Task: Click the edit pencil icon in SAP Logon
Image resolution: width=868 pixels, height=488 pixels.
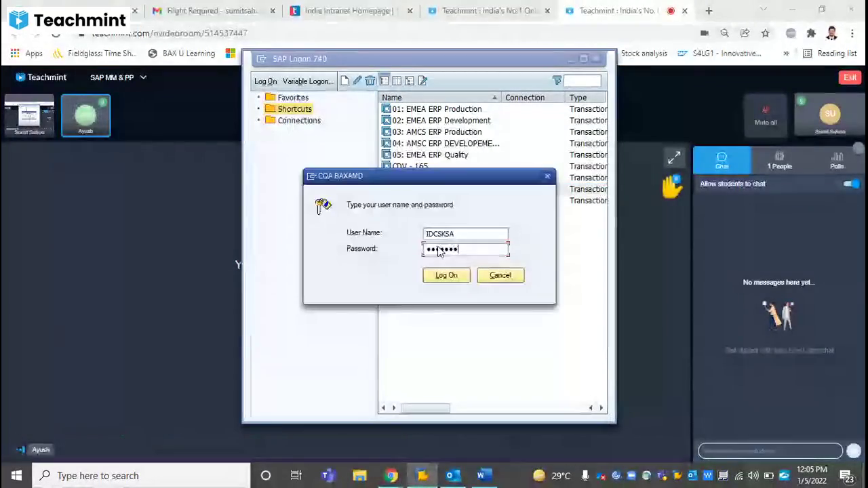Action: (357, 81)
